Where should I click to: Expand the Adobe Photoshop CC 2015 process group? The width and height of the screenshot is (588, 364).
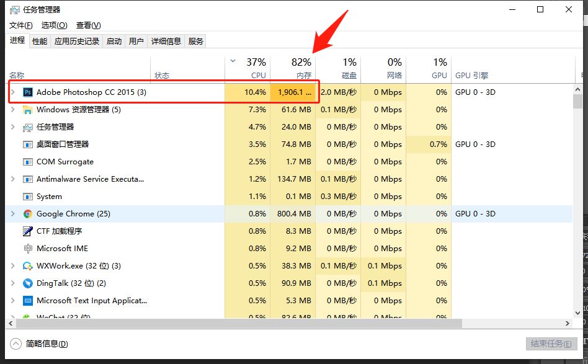(13, 92)
